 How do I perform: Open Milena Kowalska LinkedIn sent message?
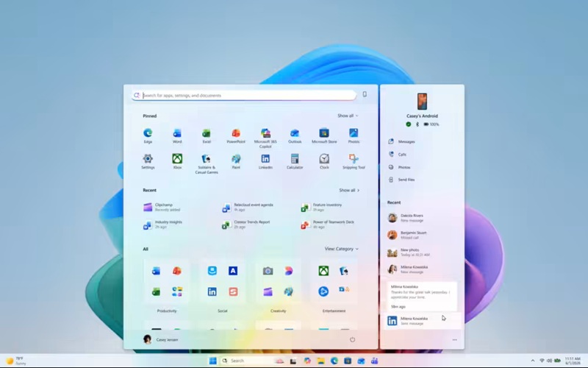tap(422, 321)
